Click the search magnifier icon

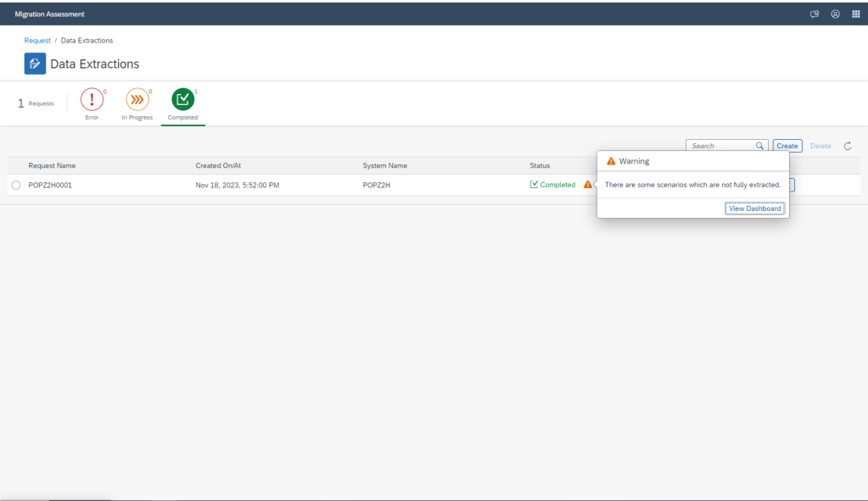(x=759, y=146)
